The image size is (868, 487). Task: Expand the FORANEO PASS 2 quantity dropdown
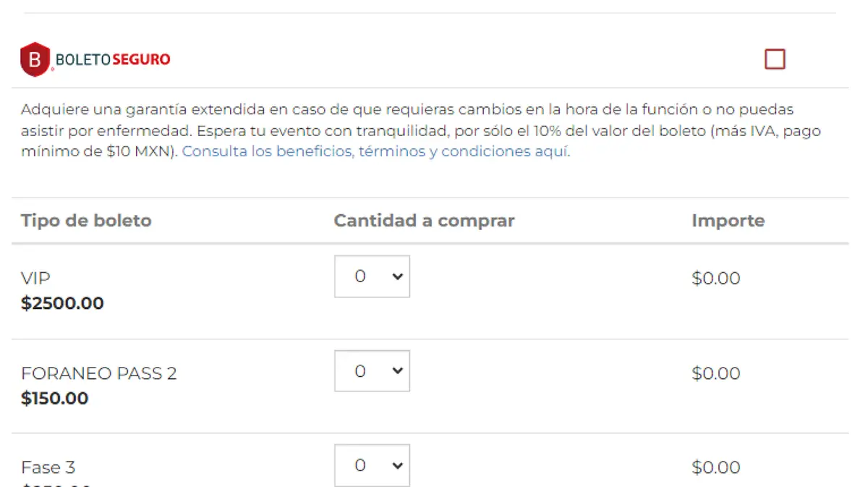click(x=372, y=371)
